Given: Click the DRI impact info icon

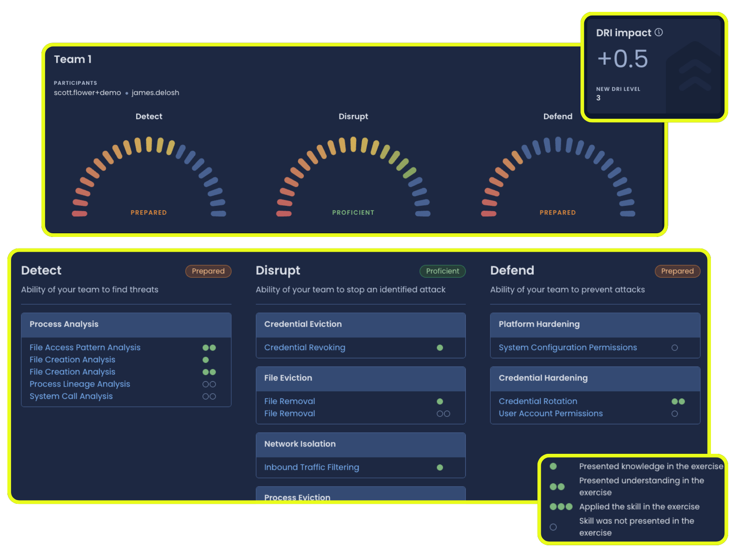Looking at the screenshot, I should 660,32.
